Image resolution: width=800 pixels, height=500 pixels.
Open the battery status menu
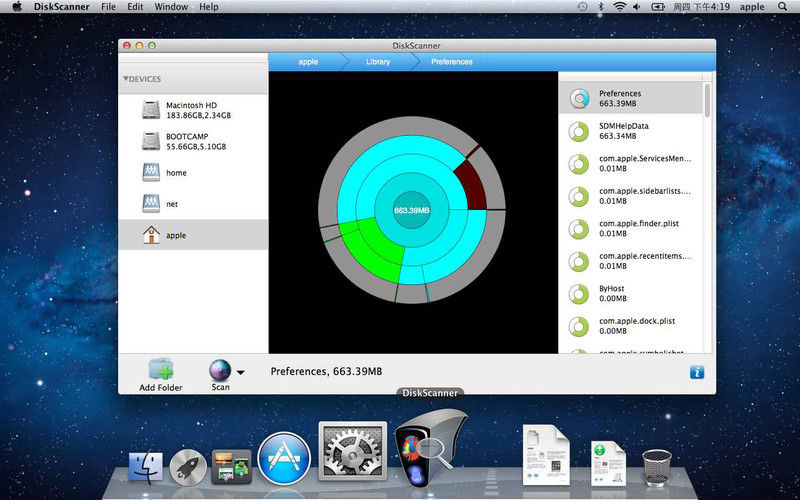coord(658,7)
